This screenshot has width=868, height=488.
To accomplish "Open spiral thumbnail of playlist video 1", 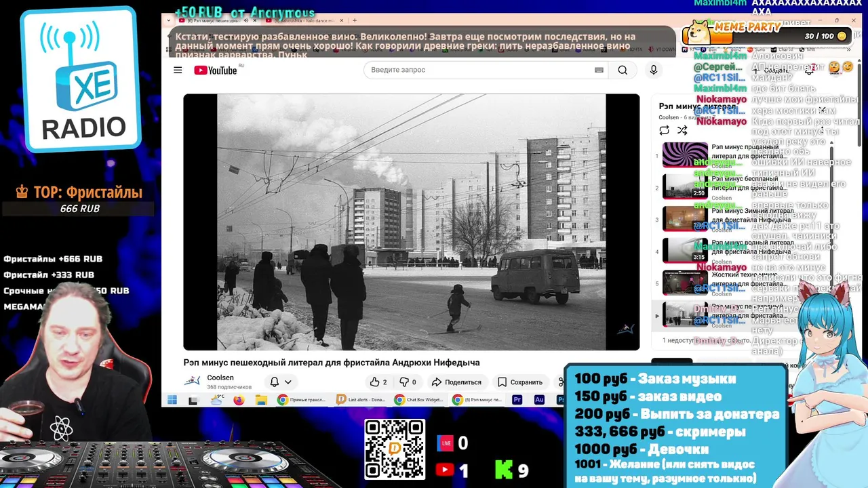I will coord(685,155).
